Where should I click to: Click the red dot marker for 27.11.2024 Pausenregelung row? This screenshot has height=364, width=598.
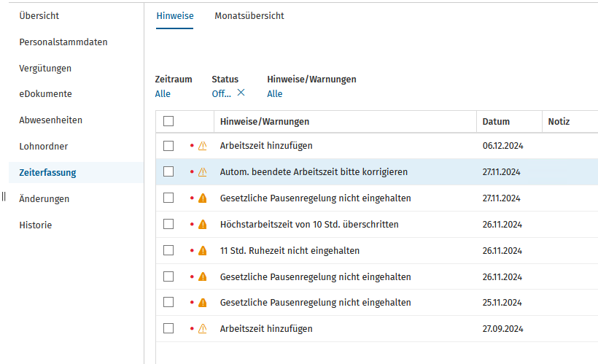192,198
